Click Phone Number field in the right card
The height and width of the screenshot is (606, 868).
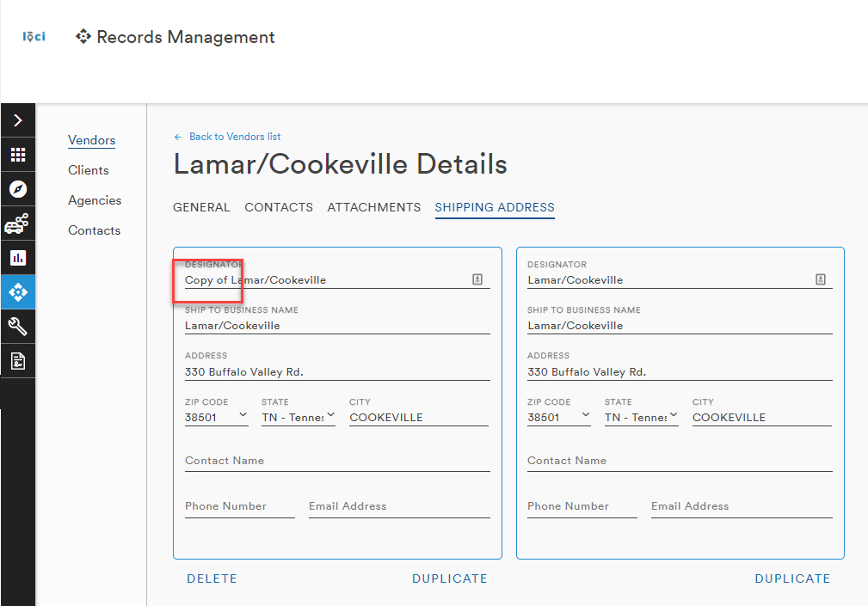[x=582, y=506]
